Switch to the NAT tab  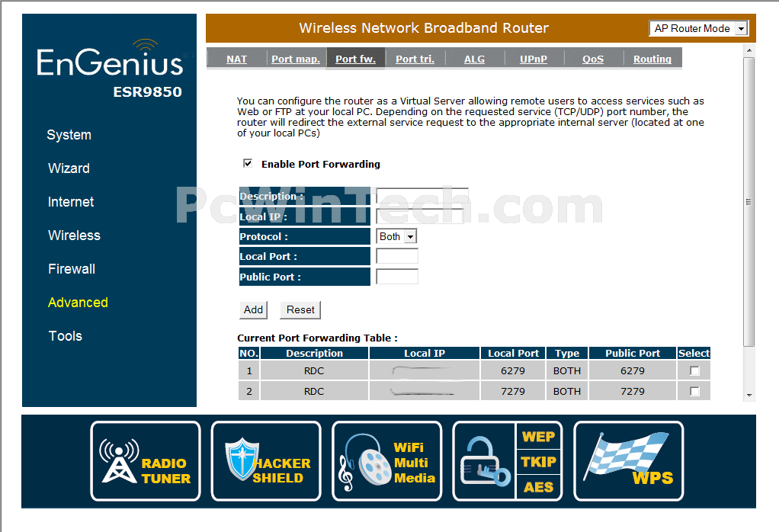tap(236, 59)
